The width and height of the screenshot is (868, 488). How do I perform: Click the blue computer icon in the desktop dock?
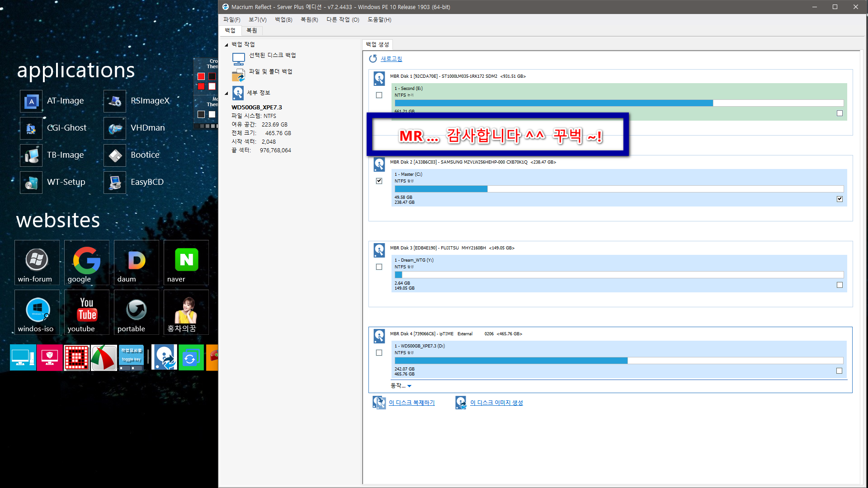23,357
